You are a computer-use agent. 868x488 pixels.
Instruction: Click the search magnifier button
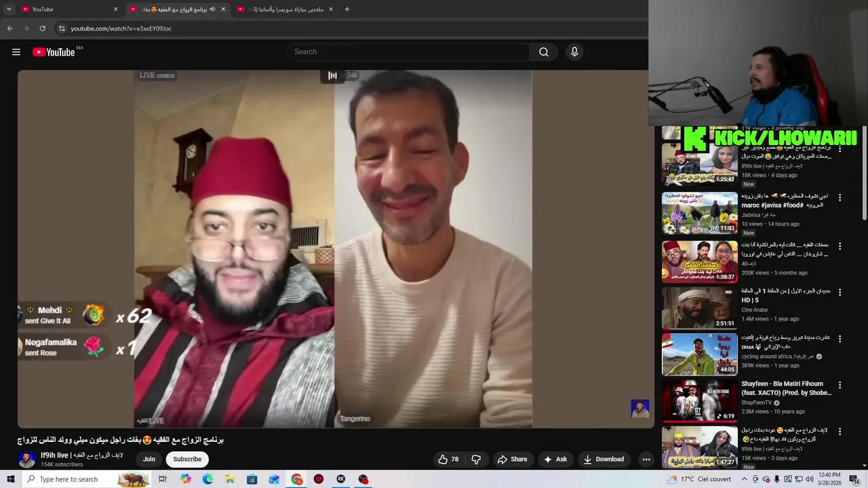[544, 52]
